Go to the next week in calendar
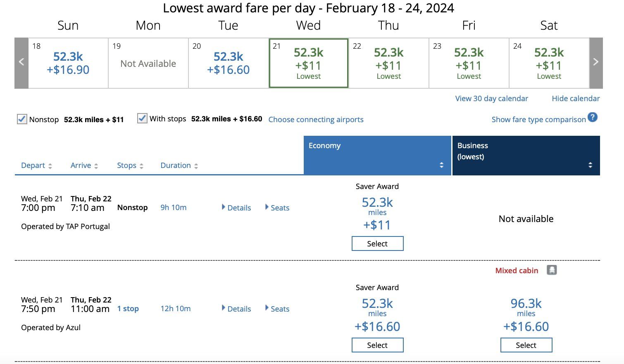624x364 pixels. pyautogui.click(x=595, y=63)
